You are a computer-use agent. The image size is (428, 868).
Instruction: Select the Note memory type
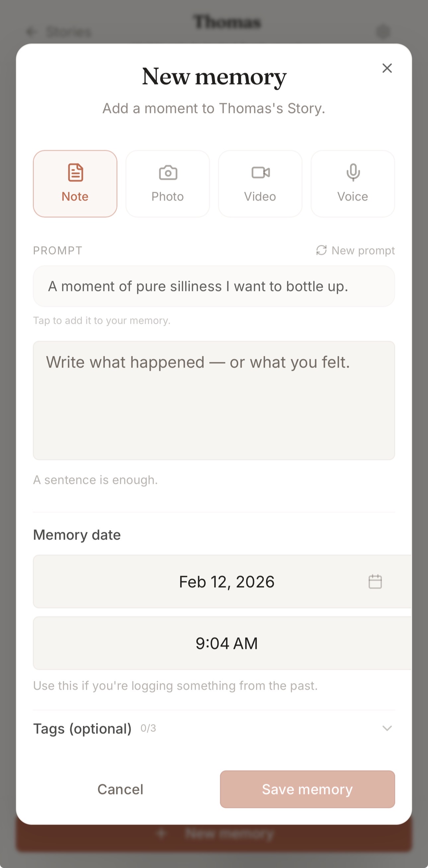(75, 184)
